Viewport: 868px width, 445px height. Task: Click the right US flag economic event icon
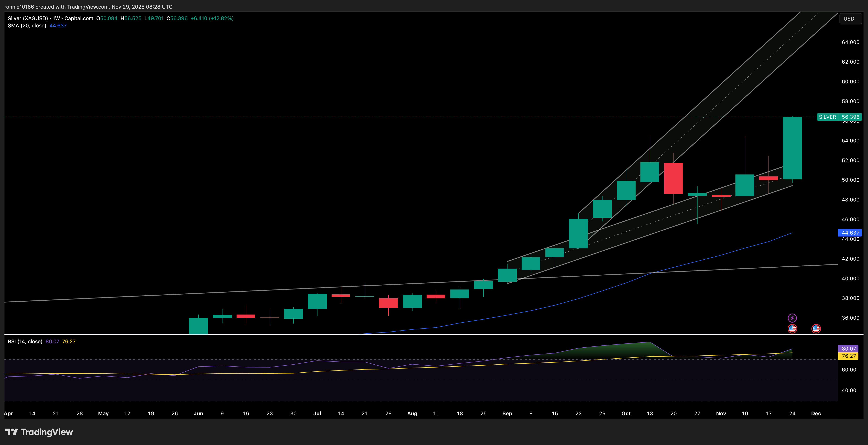point(816,329)
